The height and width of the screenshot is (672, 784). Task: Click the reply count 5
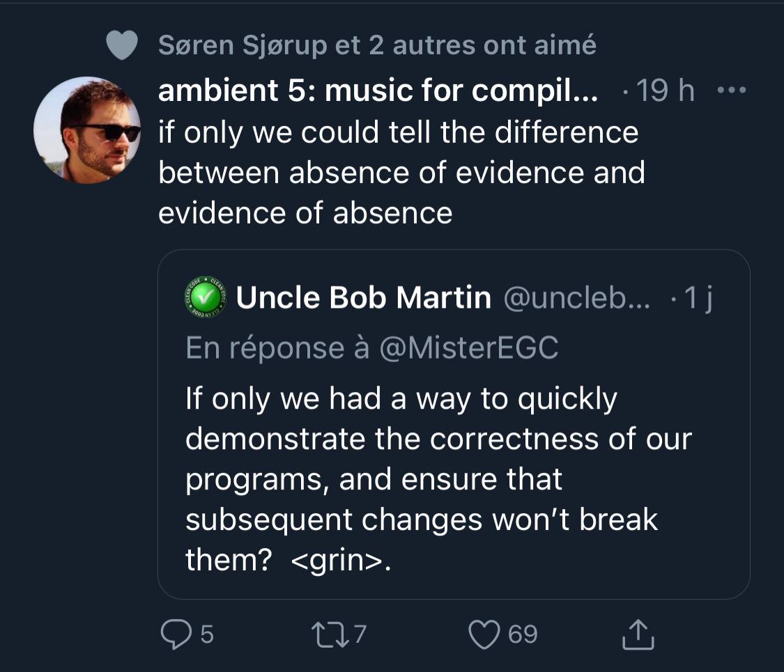207,634
